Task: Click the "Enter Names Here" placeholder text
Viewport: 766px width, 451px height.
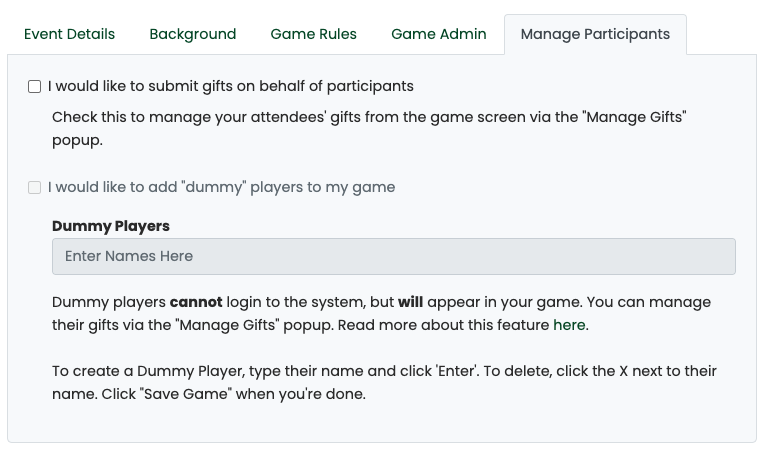Action: 129,257
